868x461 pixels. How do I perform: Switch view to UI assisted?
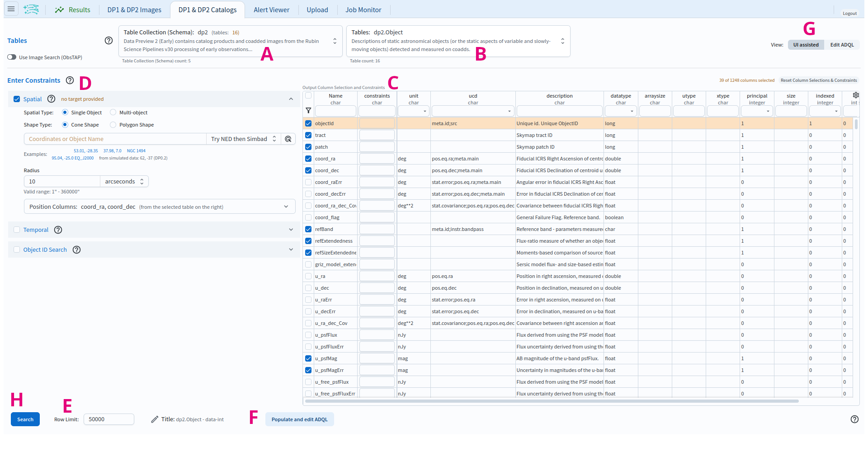(x=806, y=45)
